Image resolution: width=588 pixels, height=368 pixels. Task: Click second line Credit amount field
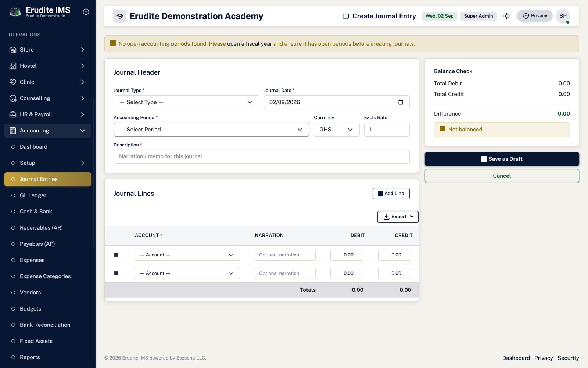[395, 273]
